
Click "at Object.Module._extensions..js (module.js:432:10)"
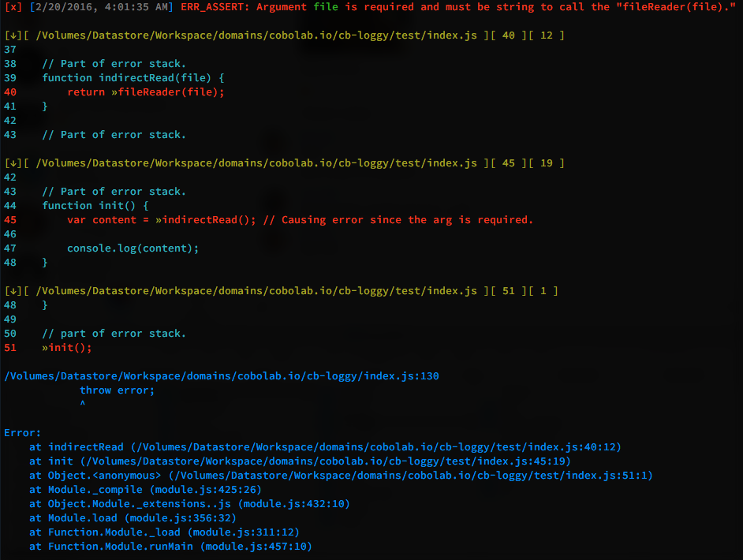click(189, 505)
